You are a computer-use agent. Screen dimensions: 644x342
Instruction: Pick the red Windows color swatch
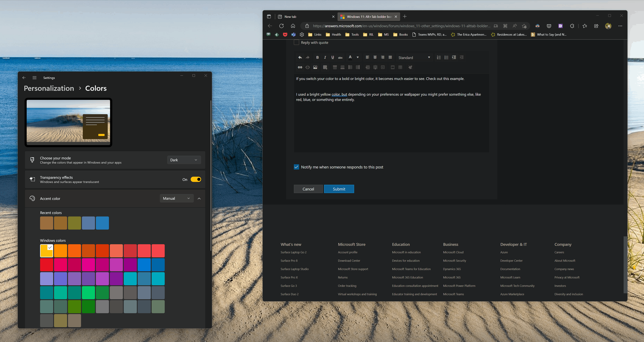pos(47,265)
